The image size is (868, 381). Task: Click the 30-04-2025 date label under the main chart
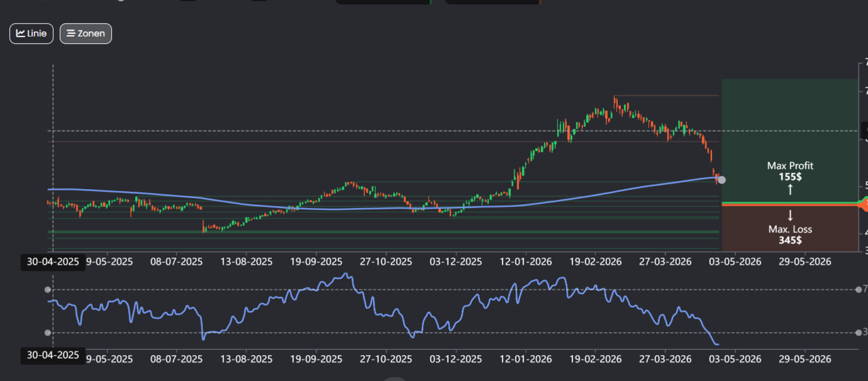[x=53, y=262]
